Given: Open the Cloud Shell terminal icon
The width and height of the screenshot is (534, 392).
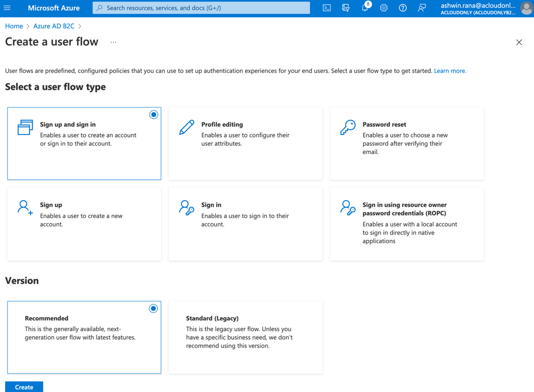Looking at the screenshot, I should [x=326, y=8].
